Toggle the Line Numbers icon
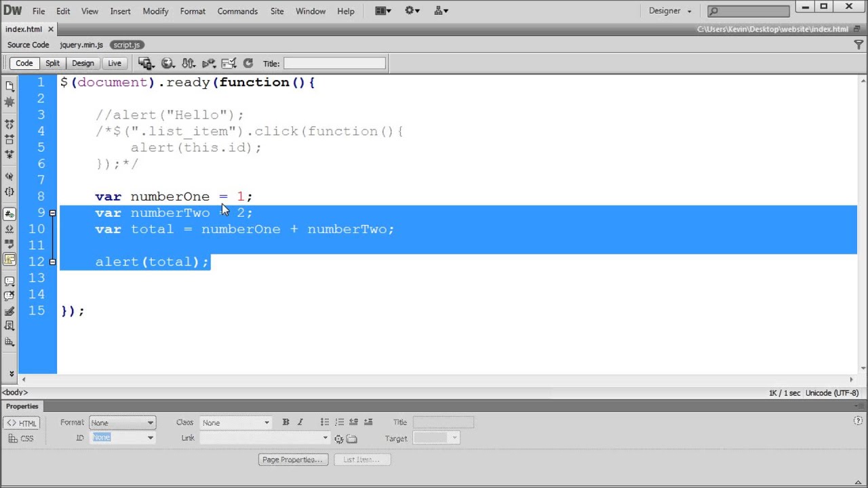The height and width of the screenshot is (488, 868). [x=9, y=214]
